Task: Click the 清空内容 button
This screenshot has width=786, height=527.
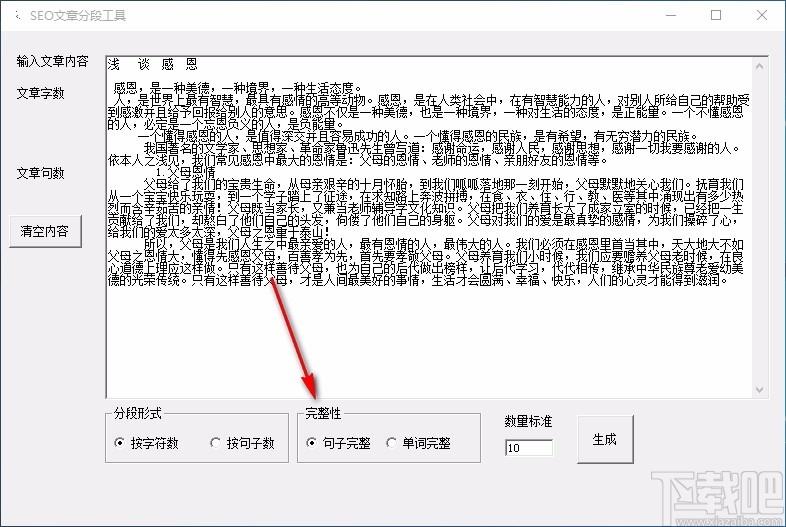Action: pyautogui.click(x=45, y=231)
